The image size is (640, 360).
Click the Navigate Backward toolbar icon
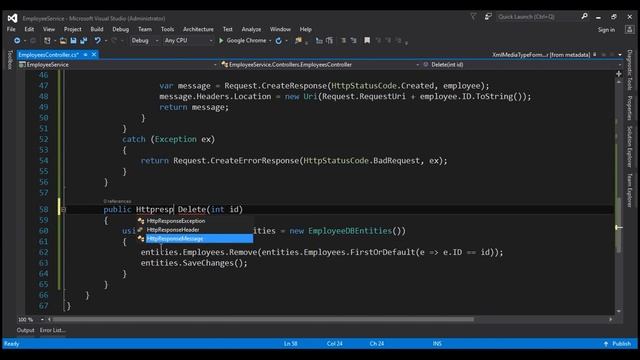[17, 40]
